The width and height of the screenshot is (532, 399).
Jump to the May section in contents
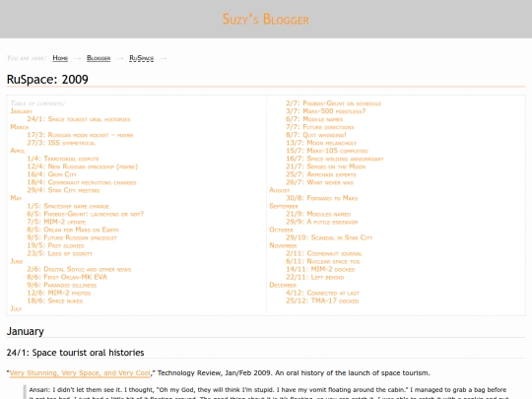[16, 198]
